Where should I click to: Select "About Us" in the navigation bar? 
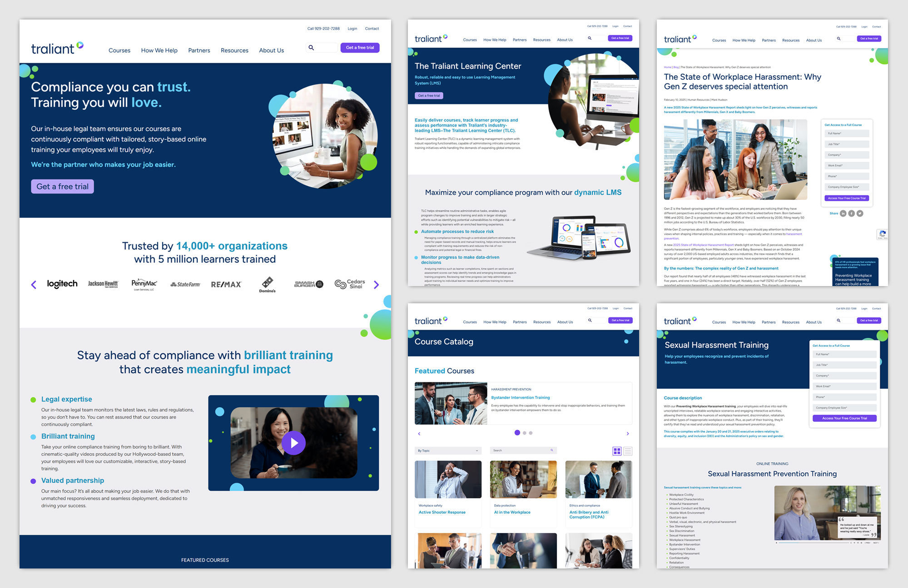tap(271, 50)
